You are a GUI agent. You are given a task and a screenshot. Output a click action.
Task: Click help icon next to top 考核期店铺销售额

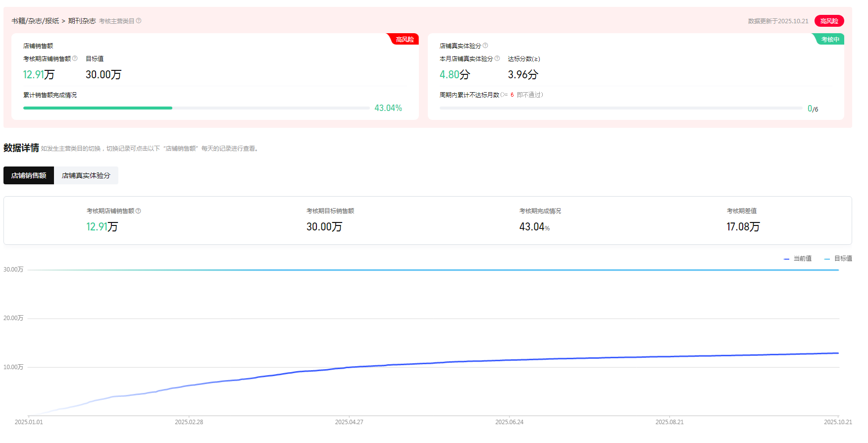point(75,58)
